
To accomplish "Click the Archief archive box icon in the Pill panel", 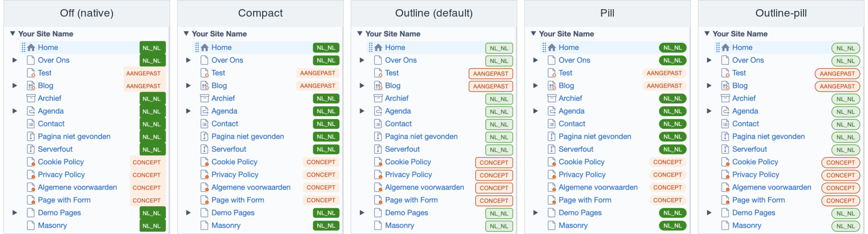I will [x=552, y=98].
